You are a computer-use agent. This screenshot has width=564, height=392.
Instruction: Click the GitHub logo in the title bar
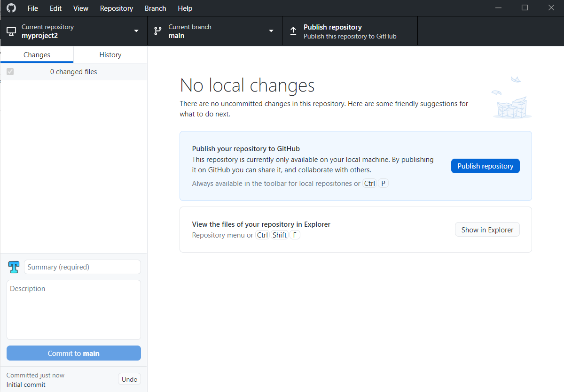11,8
